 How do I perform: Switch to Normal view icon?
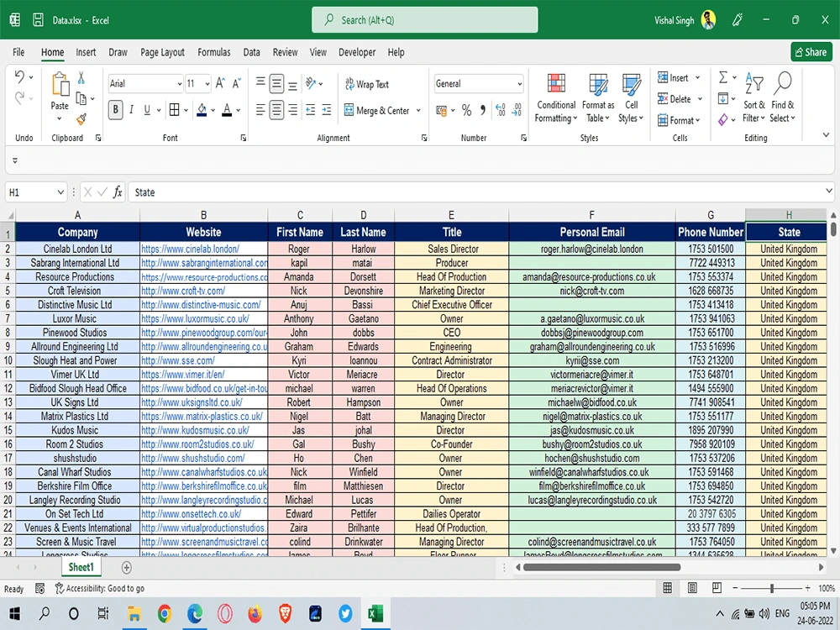point(668,588)
